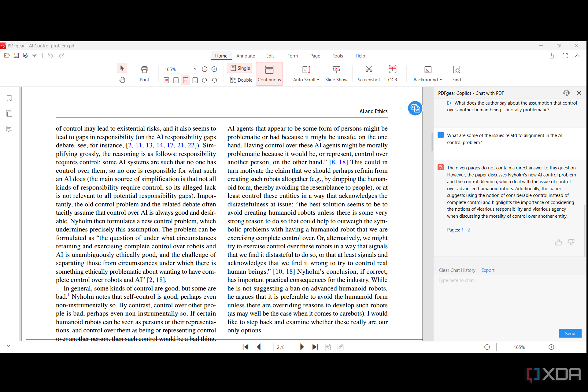Click Clear Chat History button
This screenshot has width=588, height=392.
[x=456, y=270]
